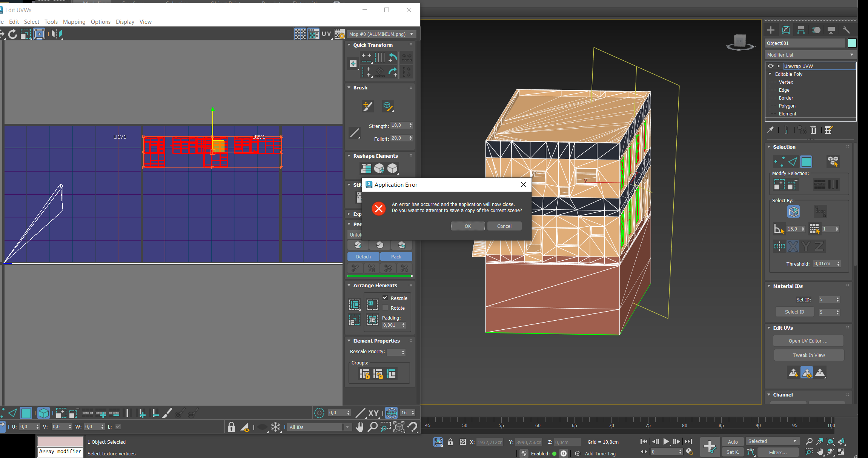
Task: Click the pin stack icon
Action: tap(770, 130)
